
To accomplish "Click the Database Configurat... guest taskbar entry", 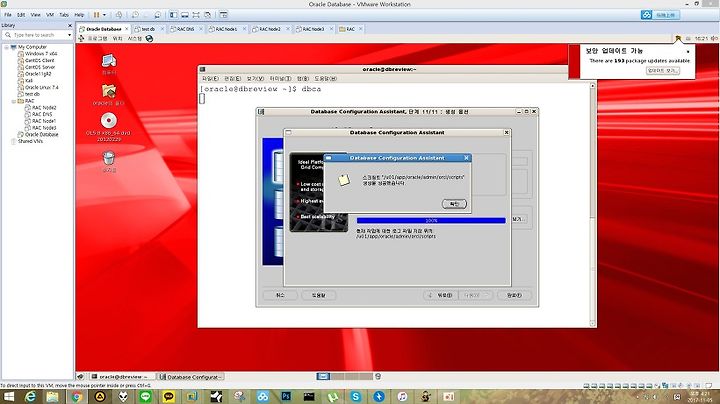I will click(190, 376).
